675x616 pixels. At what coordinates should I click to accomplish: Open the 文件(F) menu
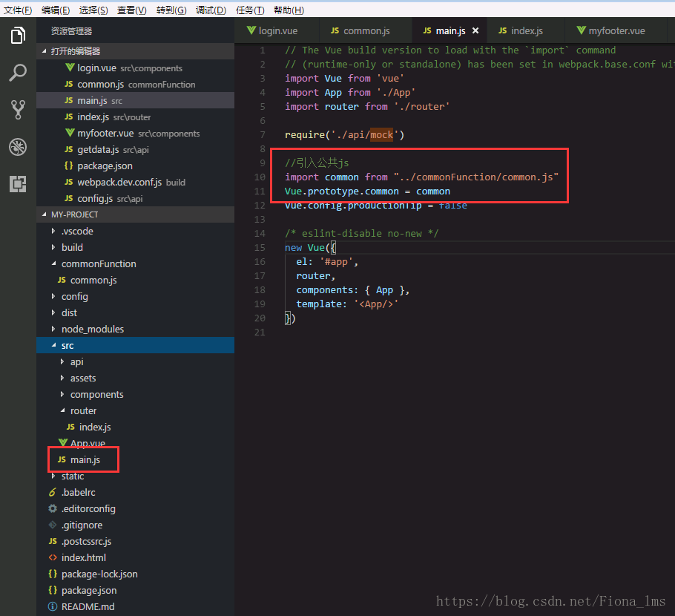pyautogui.click(x=18, y=10)
